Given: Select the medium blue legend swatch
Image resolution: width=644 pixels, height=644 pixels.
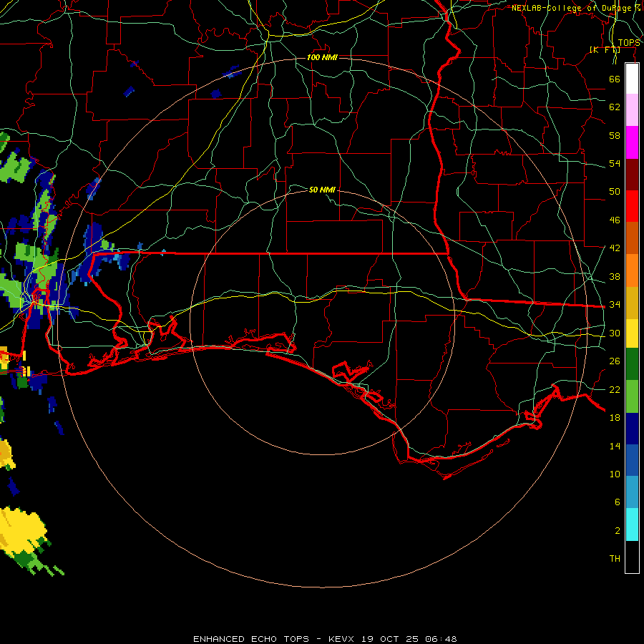Looking at the screenshot, I should [632, 460].
